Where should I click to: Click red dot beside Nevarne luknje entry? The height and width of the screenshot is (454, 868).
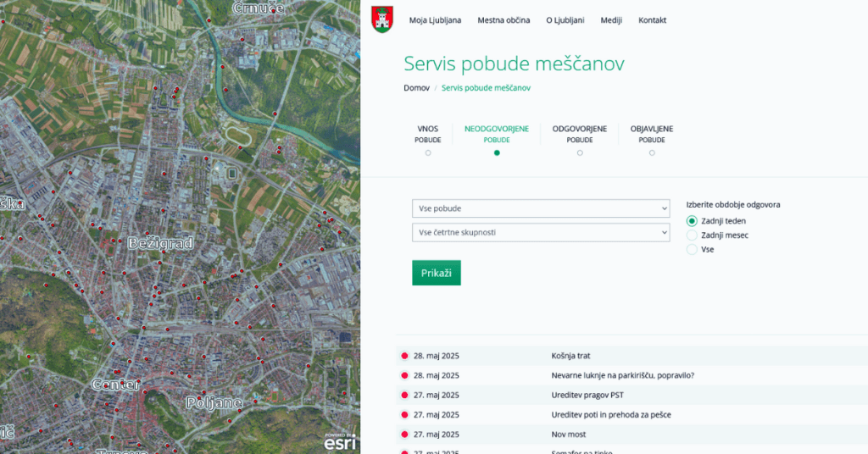coord(404,375)
